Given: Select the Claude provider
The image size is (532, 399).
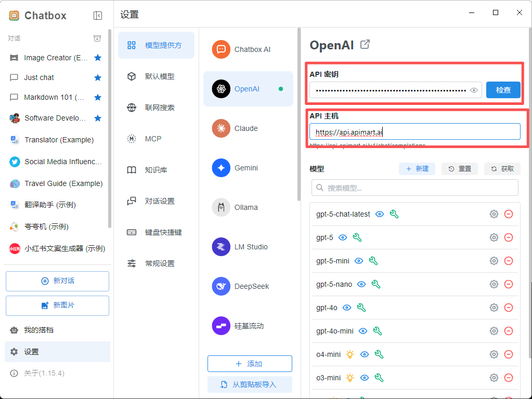Looking at the screenshot, I should pos(246,128).
